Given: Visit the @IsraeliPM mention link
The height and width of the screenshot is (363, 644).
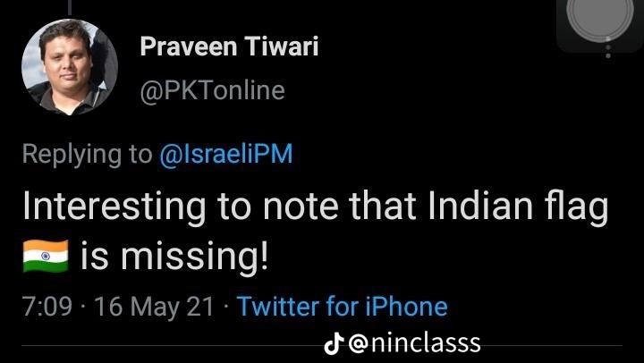Looking at the screenshot, I should point(225,154).
